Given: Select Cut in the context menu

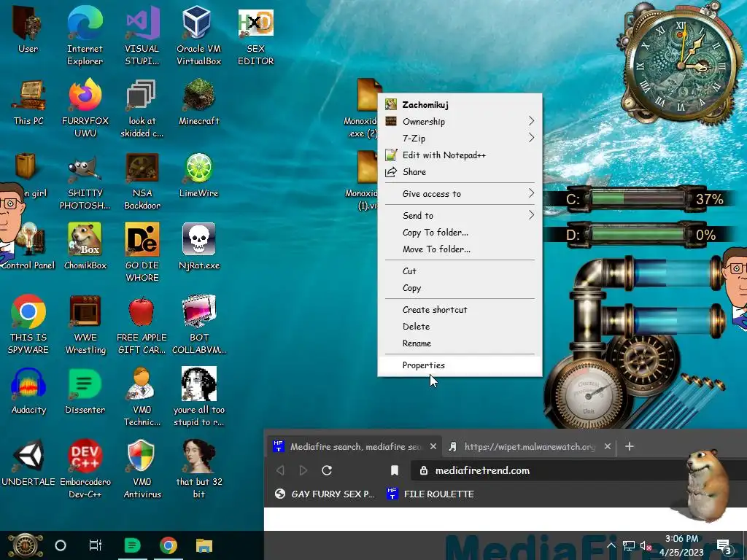Looking at the screenshot, I should [x=460, y=271].
